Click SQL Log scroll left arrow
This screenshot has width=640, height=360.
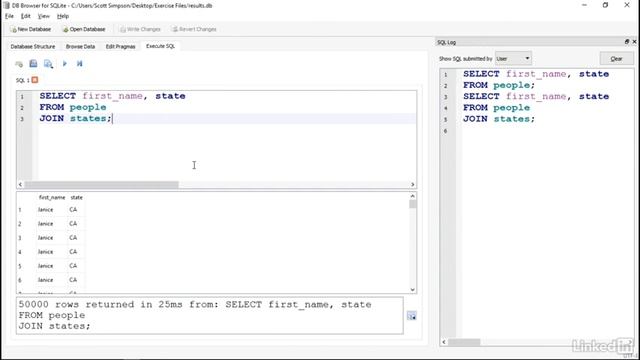tap(444, 342)
